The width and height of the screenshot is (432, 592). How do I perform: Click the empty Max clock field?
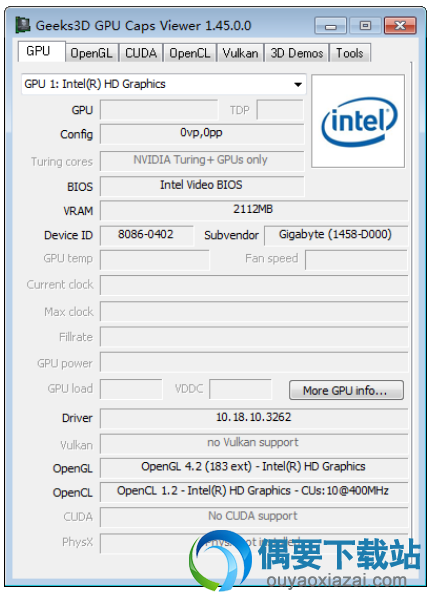pos(254,311)
